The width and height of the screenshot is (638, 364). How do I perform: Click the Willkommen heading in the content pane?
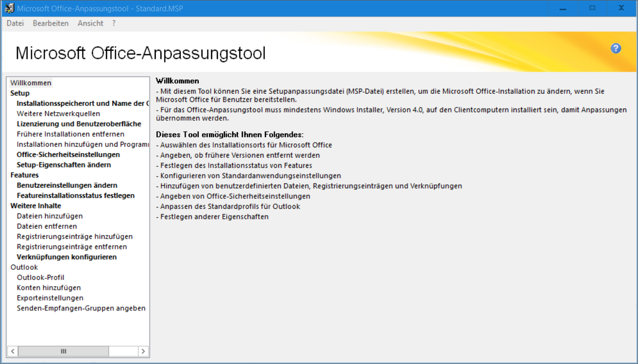pos(177,81)
